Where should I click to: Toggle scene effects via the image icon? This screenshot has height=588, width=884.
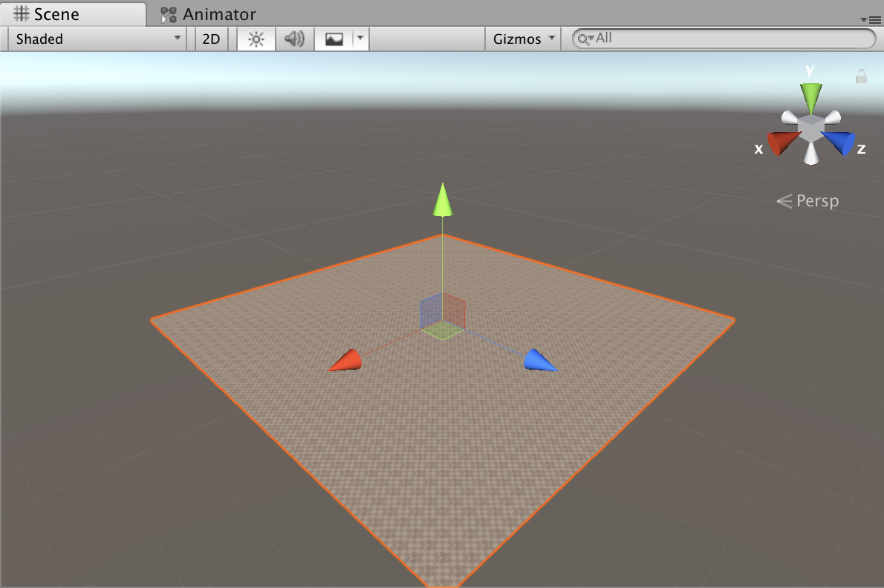point(334,39)
